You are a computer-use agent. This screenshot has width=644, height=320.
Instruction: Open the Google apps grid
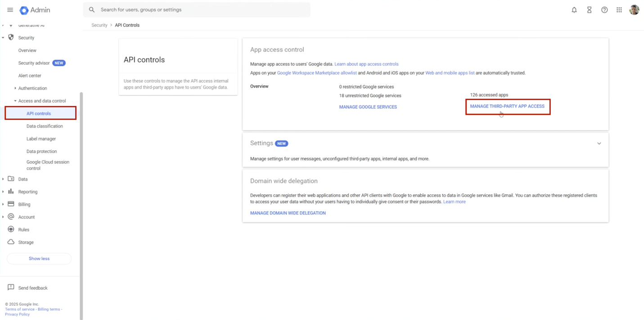[x=619, y=10]
